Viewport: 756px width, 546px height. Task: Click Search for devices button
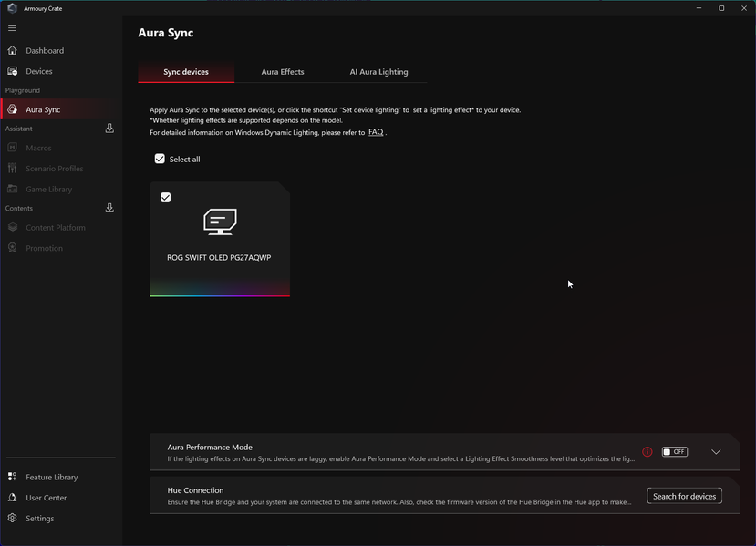pos(684,496)
